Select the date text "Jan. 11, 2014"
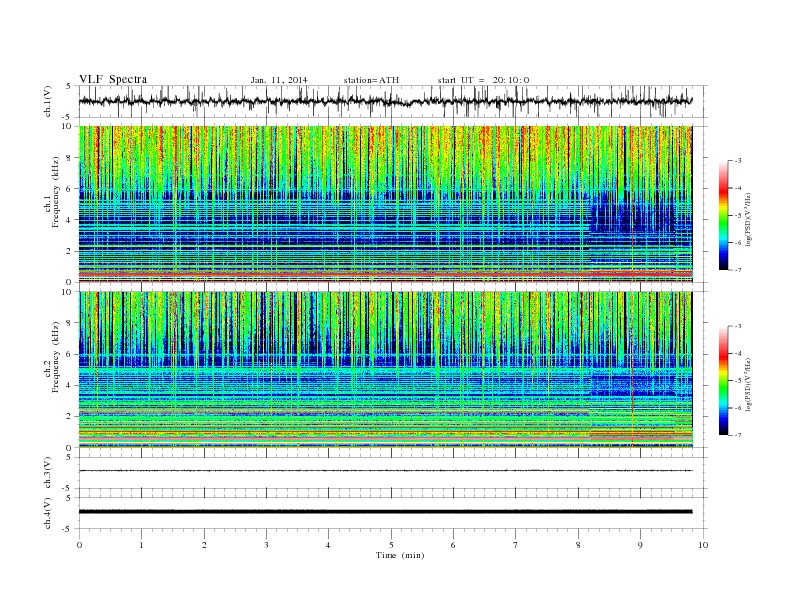The width and height of the screenshot is (792, 612). pos(279,80)
